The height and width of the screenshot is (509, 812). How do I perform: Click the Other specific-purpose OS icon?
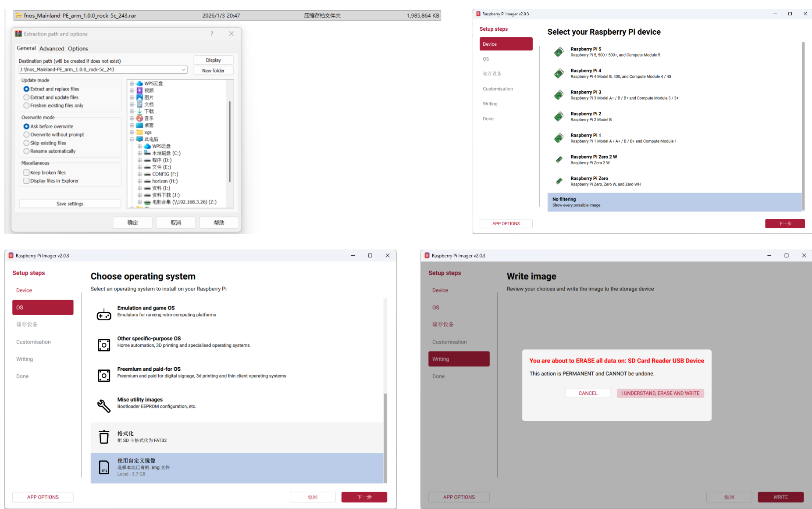[104, 345]
